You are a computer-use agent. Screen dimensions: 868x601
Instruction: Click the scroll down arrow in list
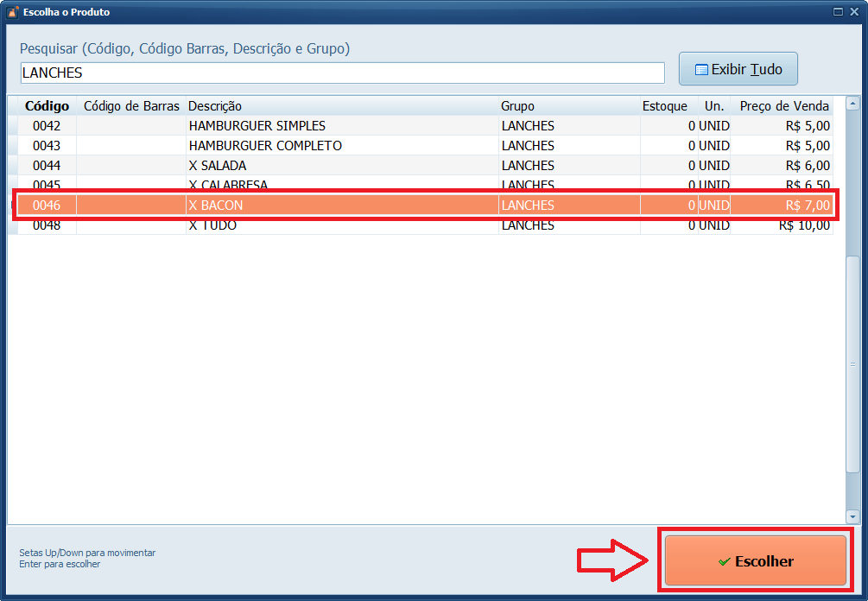point(852,516)
